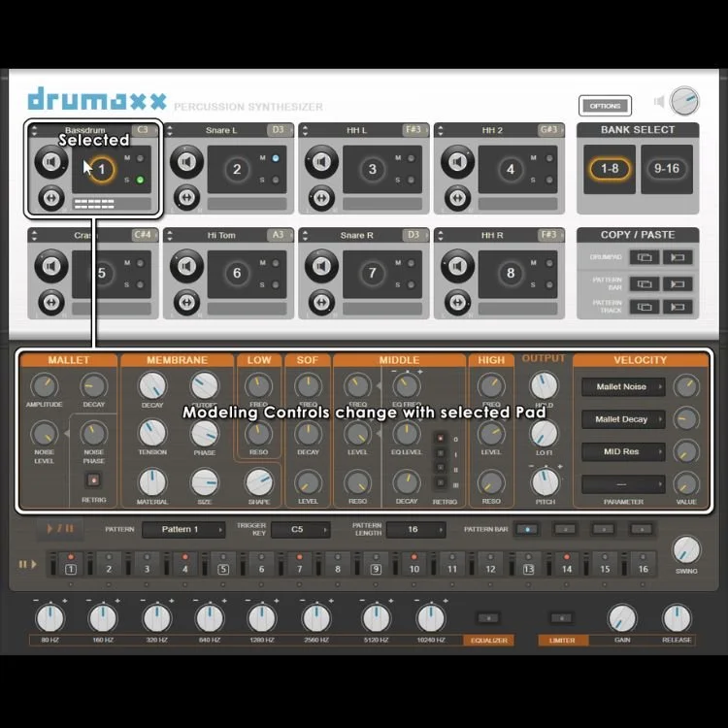Select bank 1-8
The width and height of the screenshot is (728, 728).
pyautogui.click(x=610, y=169)
